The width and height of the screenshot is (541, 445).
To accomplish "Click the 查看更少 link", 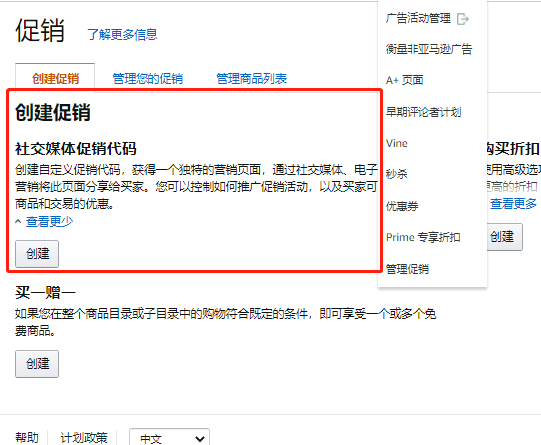I will pos(49,221).
